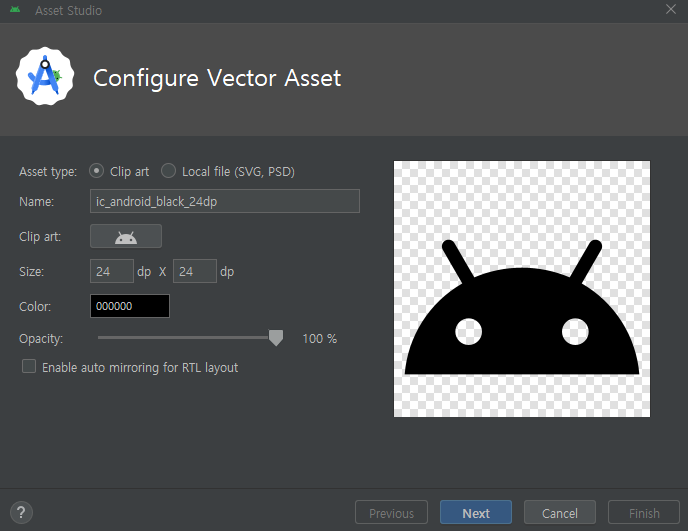Image resolution: width=688 pixels, height=531 pixels.
Task: Click the Opacity slider handle
Action: click(x=276, y=338)
